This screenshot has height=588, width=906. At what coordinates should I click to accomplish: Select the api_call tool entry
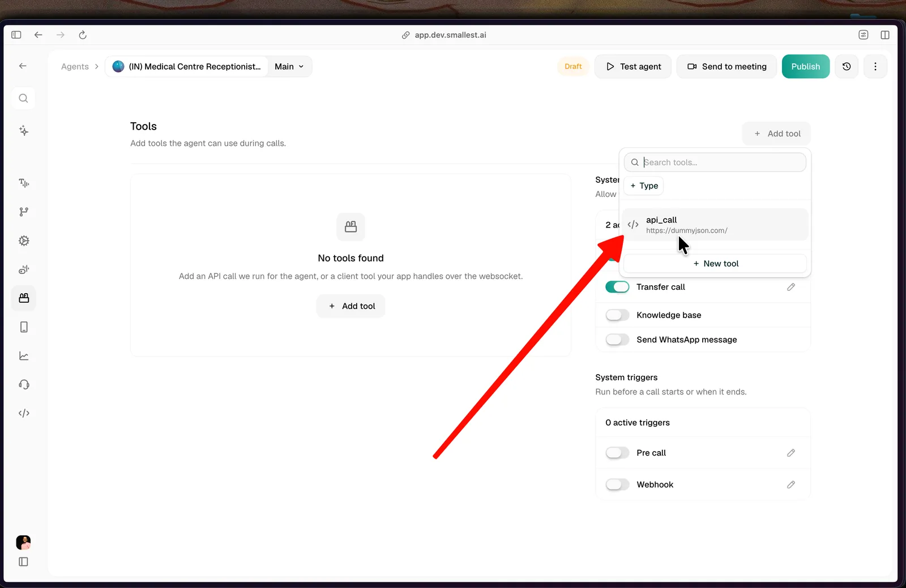715,225
